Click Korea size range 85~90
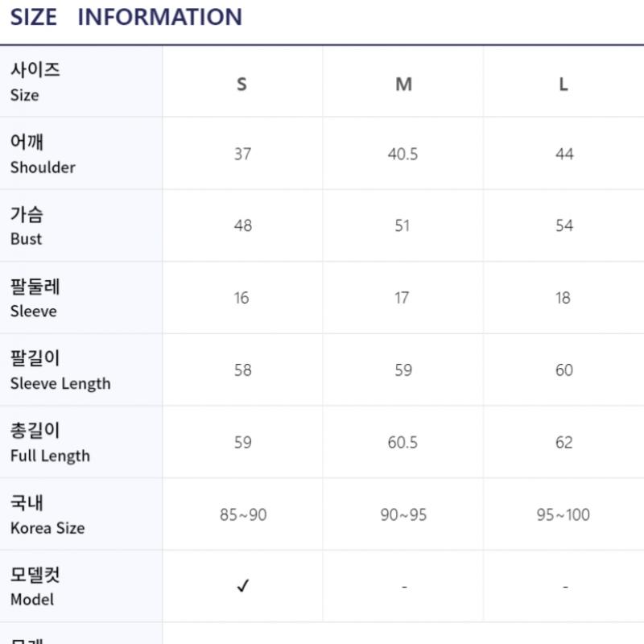 tap(242, 514)
